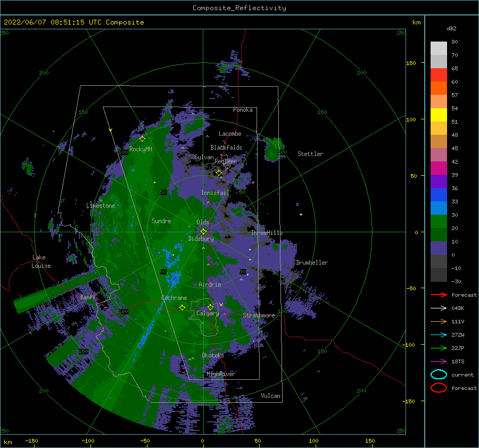479x448 pixels.
Task: Click the Innisfail label
Action: click(x=215, y=193)
